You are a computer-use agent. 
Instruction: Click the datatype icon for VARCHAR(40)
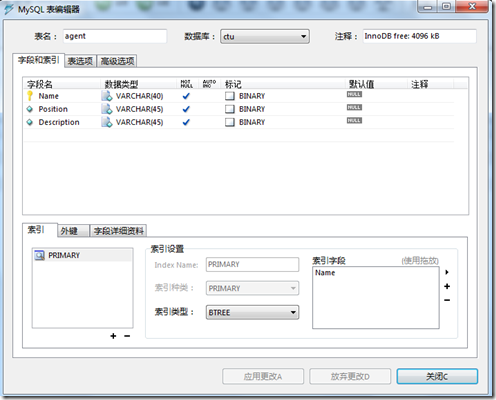107,96
